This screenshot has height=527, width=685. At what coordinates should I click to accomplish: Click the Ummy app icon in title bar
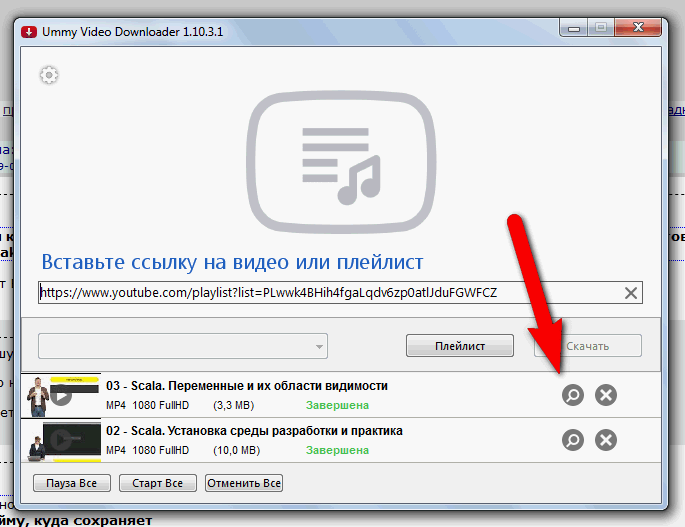click(x=29, y=29)
